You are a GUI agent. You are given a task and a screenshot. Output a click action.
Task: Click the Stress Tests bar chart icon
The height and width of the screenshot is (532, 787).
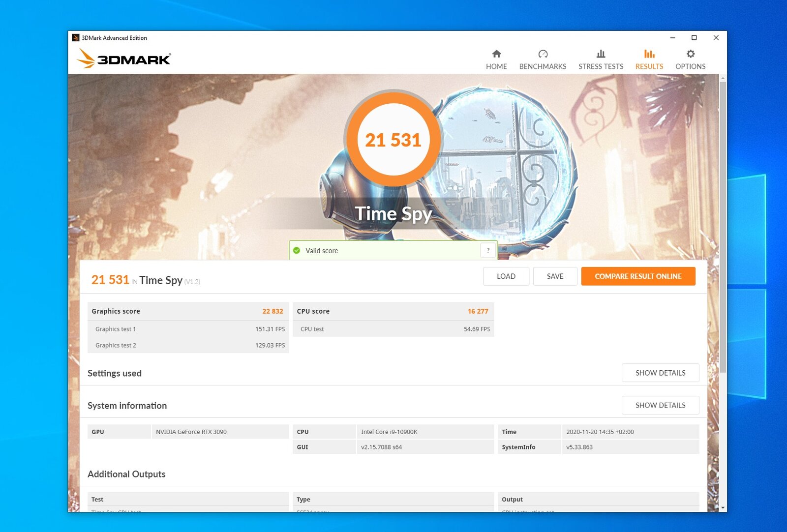[x=601, y=54]
